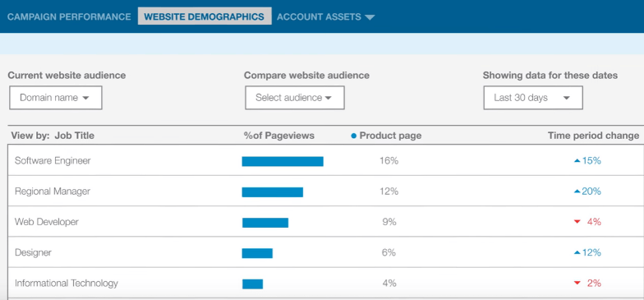Click the Informational Technology pageviews bar
This screenshot has height=300, width=644.
tap(253, 284)
